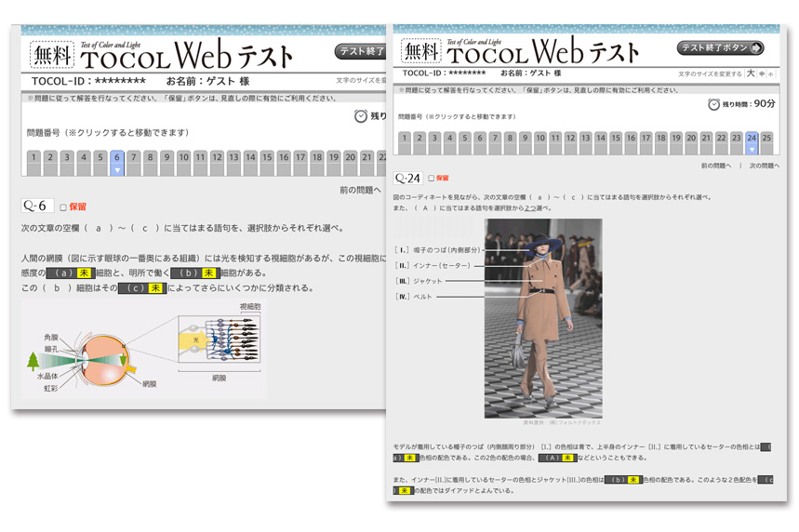Open the (b) 未 answer dropdown in Q-24
Viewport: 799px width, 532px height.
pos(621,480)
